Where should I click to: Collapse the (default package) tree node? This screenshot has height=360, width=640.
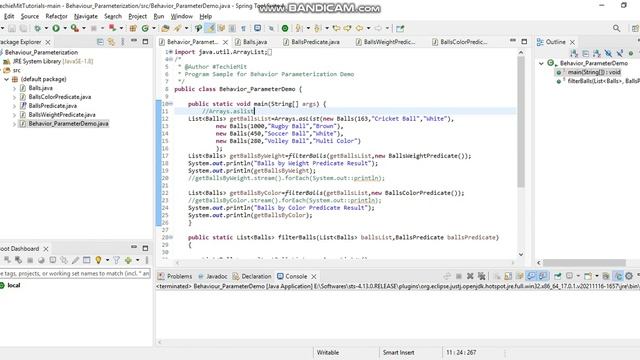click(x=7, y=79)
